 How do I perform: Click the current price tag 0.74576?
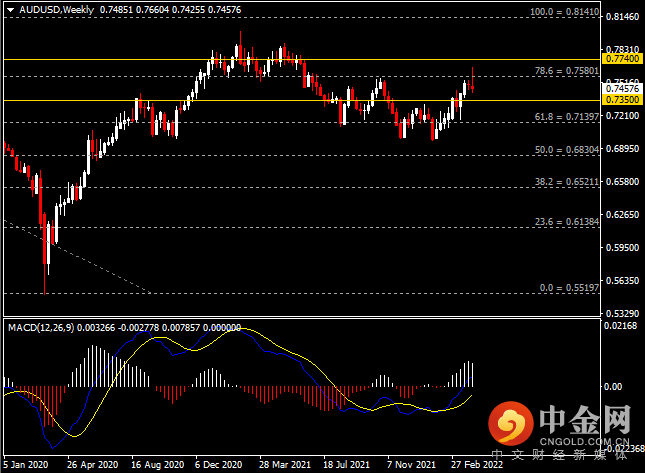tap(622, 88)
